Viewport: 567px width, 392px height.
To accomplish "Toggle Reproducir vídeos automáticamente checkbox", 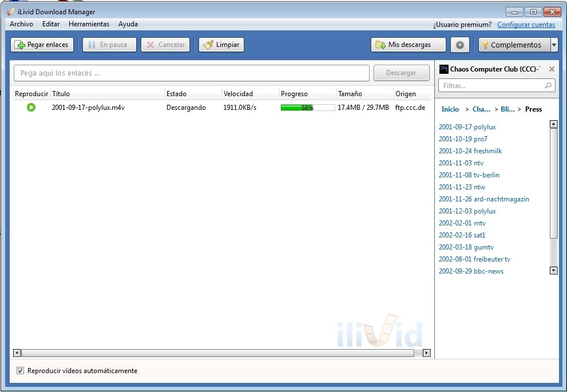I will coord(20,371).
